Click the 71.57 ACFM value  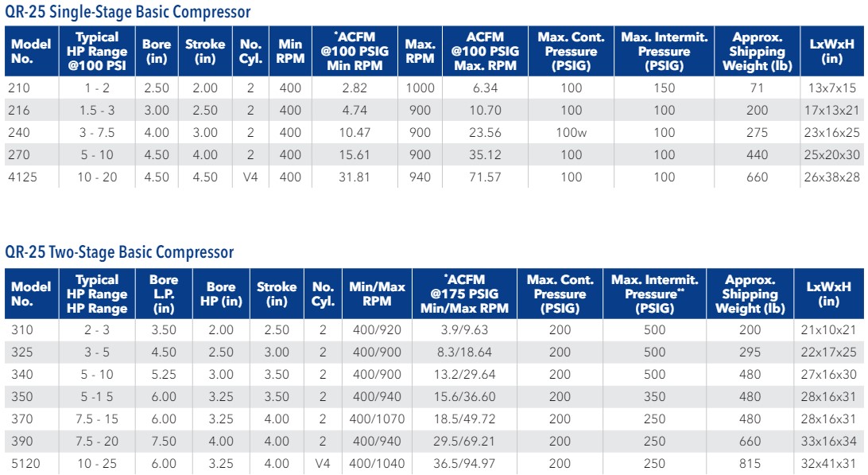(x=485, y=177)
